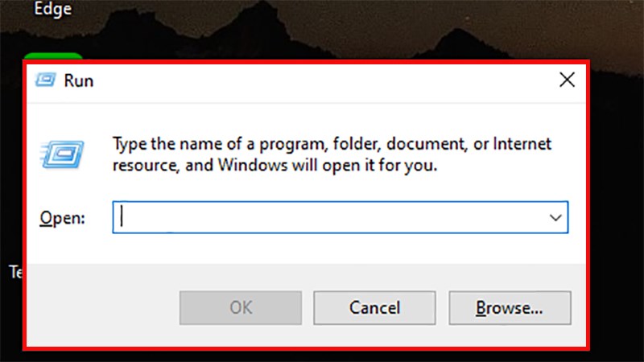
Task: Click the "Run" title text
Action: [79, 80]
